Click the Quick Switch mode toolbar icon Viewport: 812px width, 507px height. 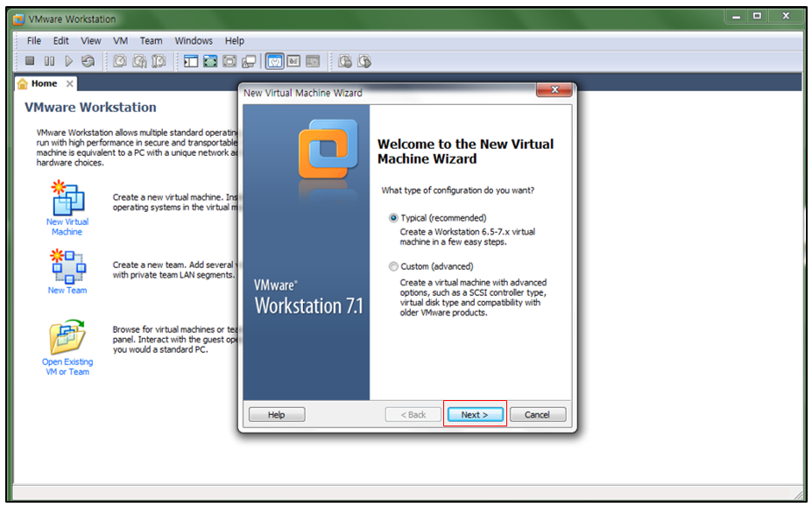point(229,61)
